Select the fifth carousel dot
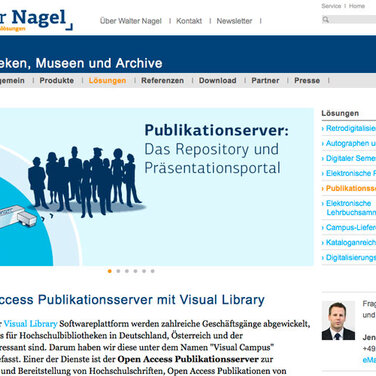 (x=144, y=271)
